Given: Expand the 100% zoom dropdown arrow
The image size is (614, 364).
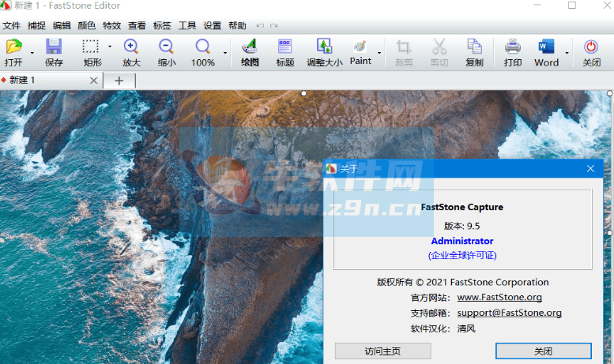Looking at the screenshot, I should point(224,53).
